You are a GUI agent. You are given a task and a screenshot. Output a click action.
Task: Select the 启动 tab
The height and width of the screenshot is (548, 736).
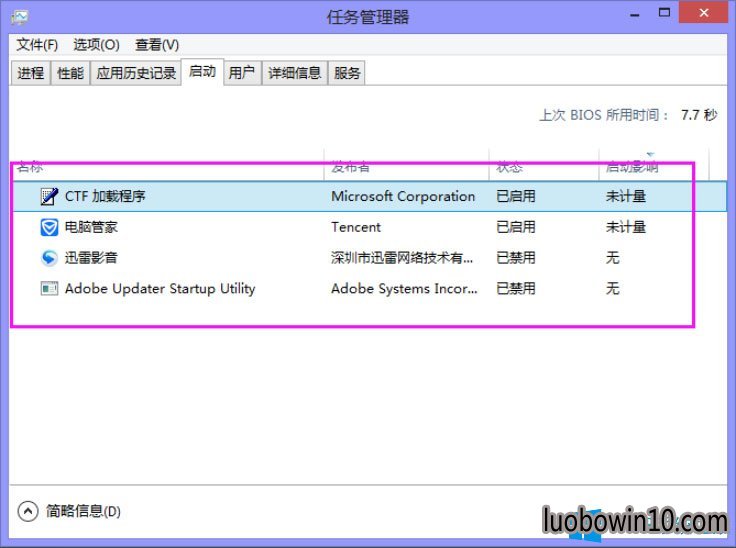[x=202, y=72]
